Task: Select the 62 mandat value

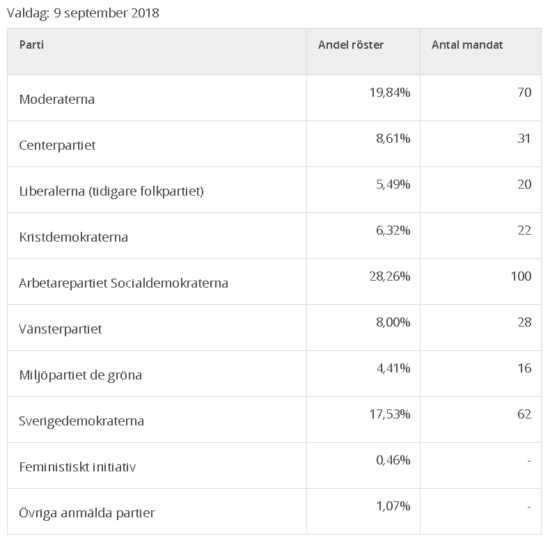Action: click(x=524, y=414)
